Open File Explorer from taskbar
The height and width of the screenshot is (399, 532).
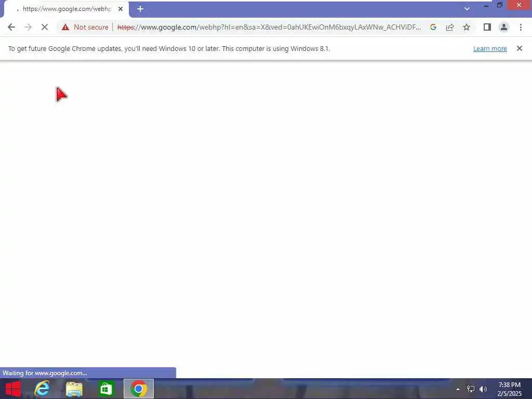pos(74,389)
